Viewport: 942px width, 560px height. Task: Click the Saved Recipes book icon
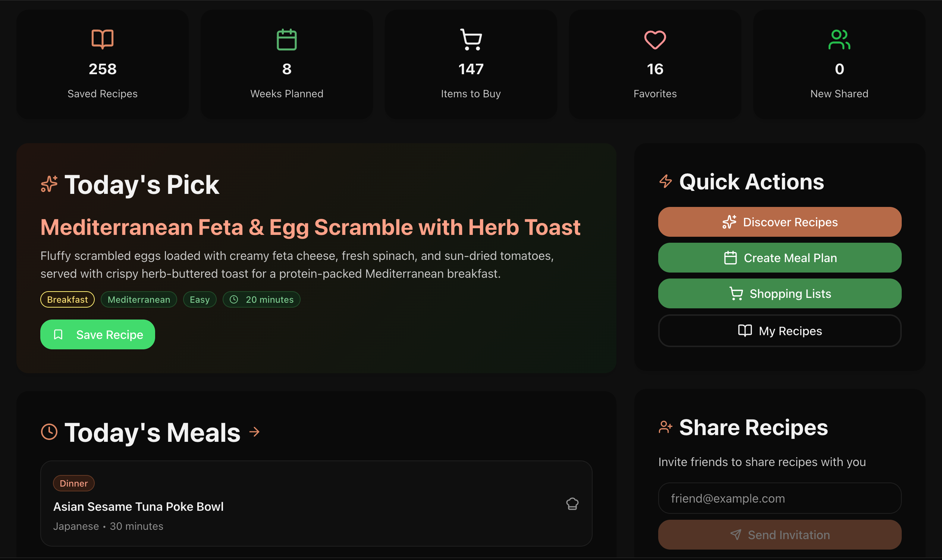coord(102,39)
